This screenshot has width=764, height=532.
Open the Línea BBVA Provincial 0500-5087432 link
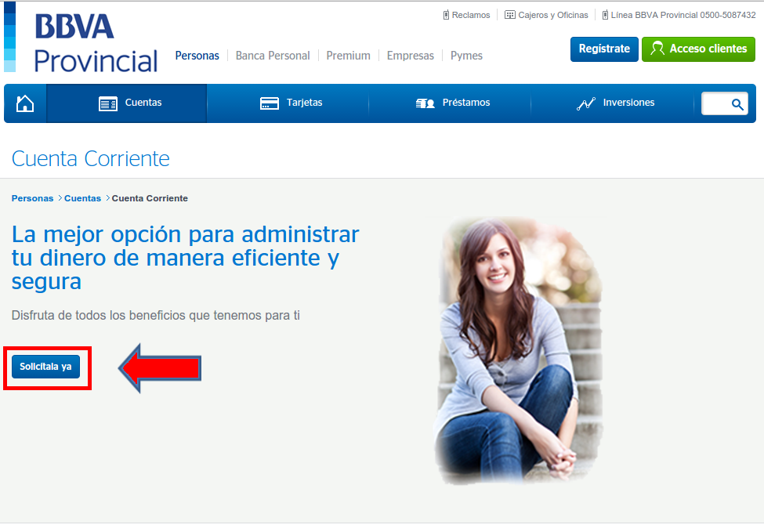[x=683, y=15]
